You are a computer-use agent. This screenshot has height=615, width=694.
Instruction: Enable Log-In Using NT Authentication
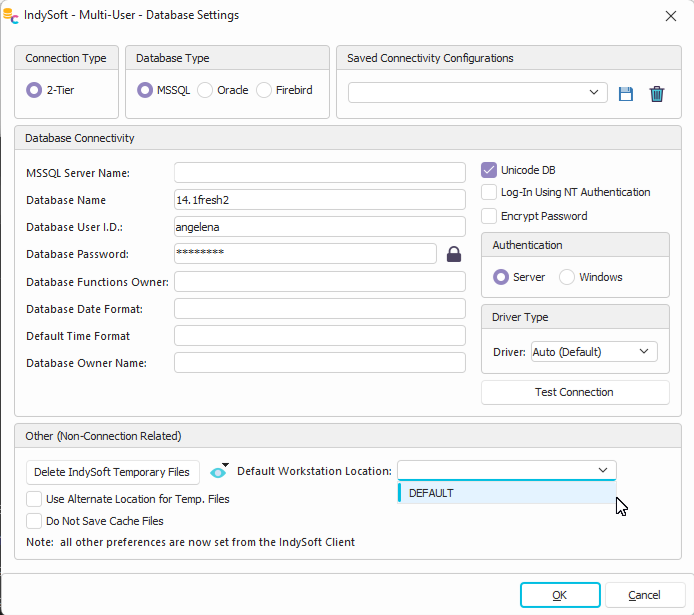click(489, 192)
